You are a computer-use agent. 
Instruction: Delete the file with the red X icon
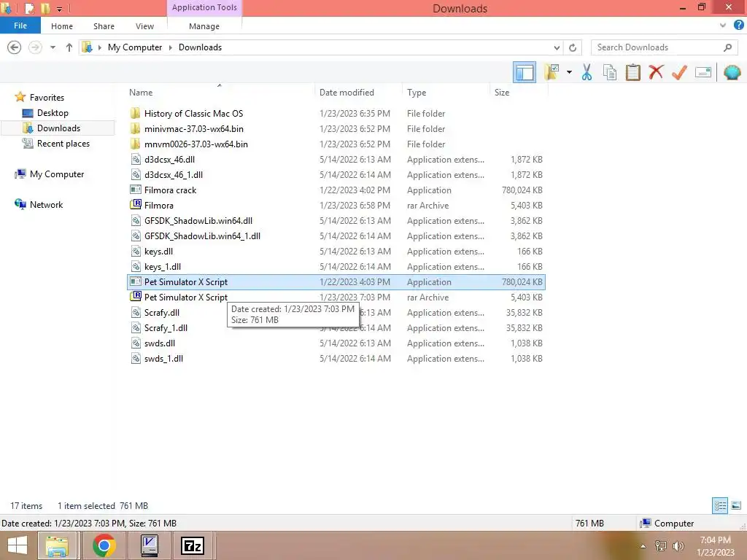click(x=656, y=72)
